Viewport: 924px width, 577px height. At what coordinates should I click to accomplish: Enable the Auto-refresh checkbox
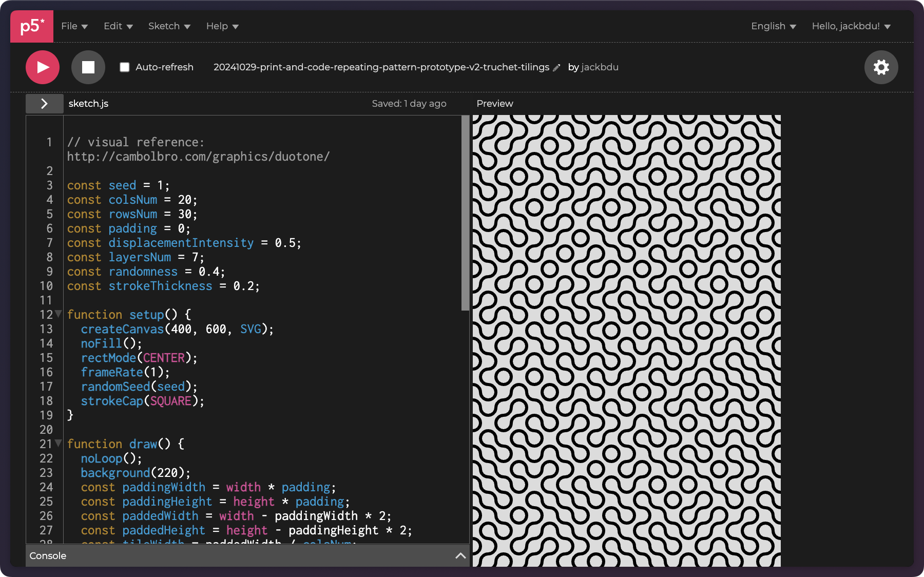coord(125,67)
